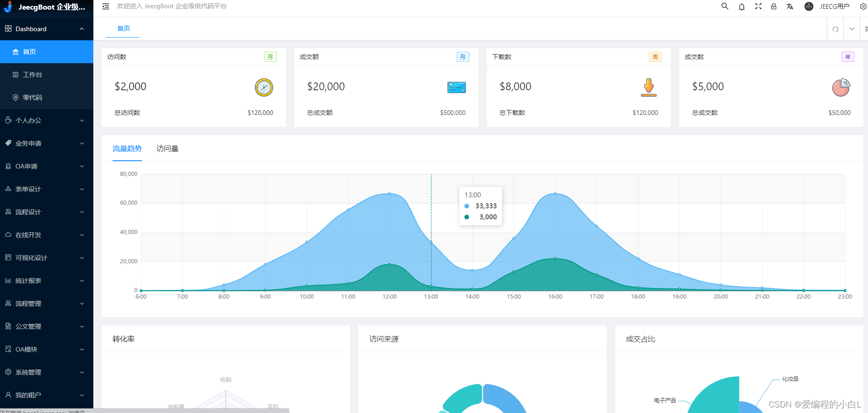
Task: Click the 月 tag on 成交额 card
Action: pyautogui.click(x=463, y=57)
